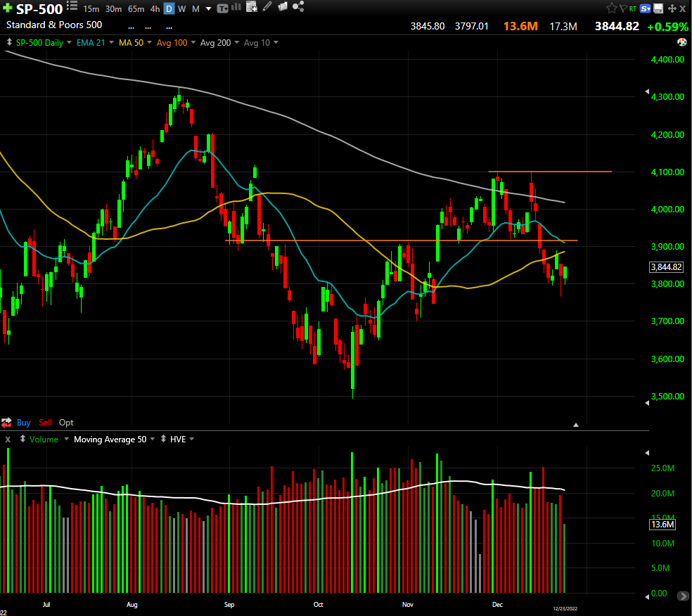The image size is (692, 616).
Task: Open Avg 100 dropdown arrow
Action: click(193, 43)
